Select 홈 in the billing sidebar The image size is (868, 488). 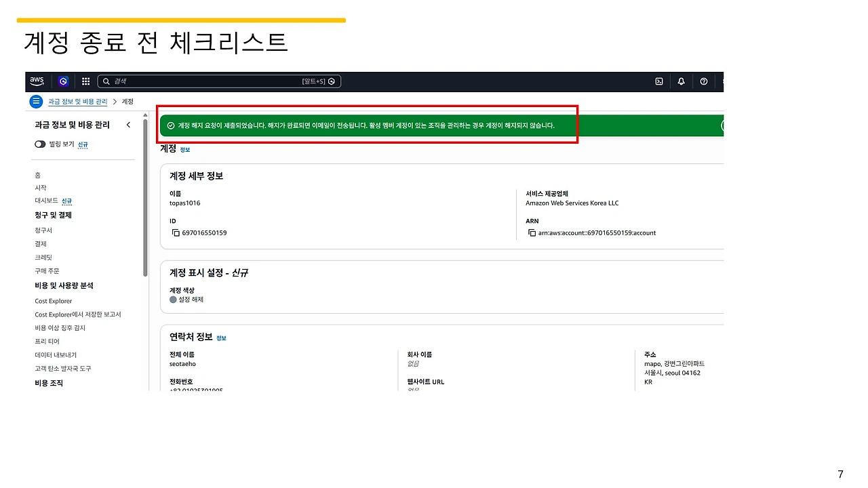click(38, 176)
